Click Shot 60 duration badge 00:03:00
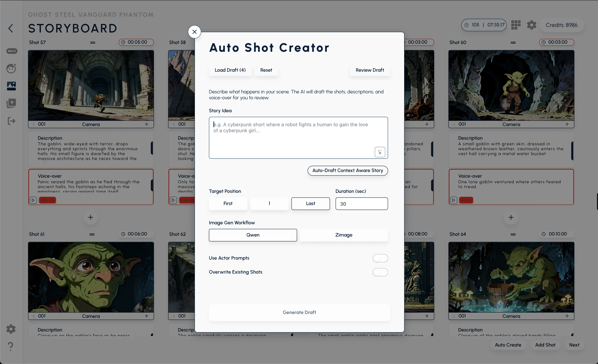Viewport: 598px width, 364px height. pos(557,42)
